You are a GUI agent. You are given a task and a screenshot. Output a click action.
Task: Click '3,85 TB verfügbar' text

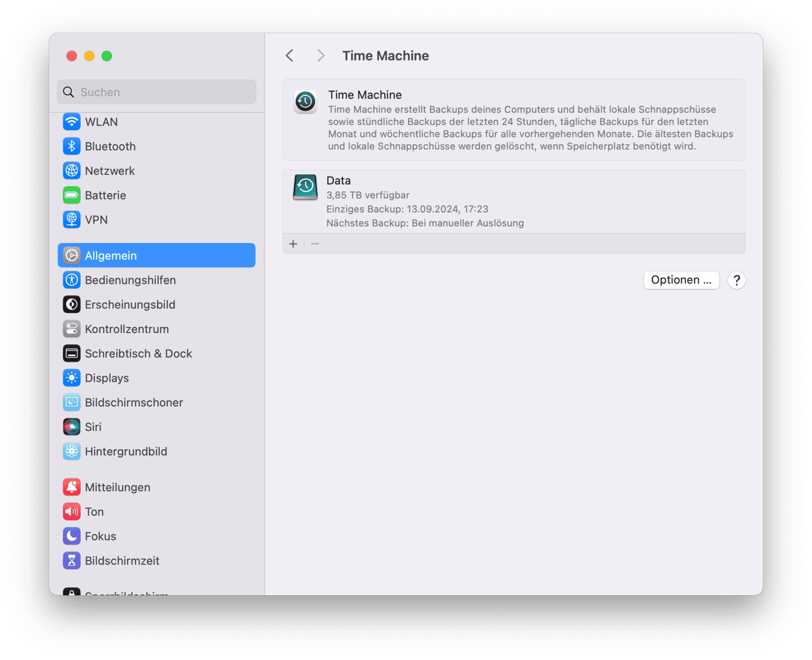pos(368,195)
